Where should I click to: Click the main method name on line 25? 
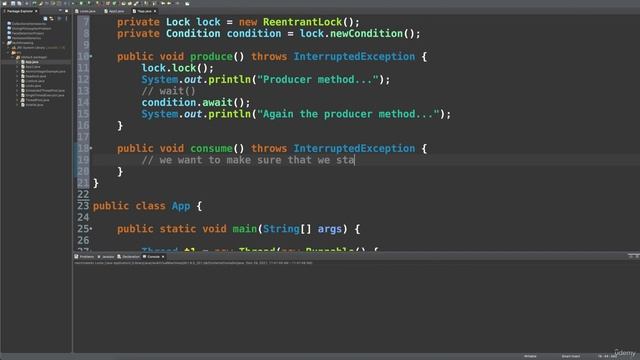(x=244, y=229)
